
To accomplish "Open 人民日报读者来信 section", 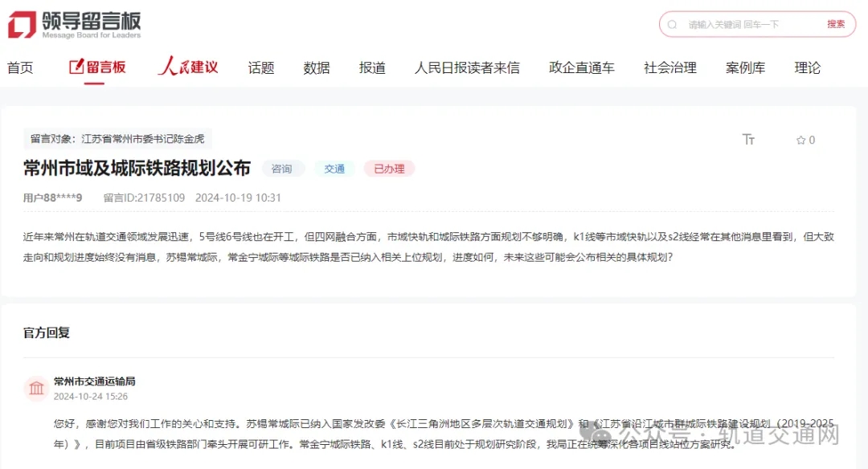I will 467,68.
